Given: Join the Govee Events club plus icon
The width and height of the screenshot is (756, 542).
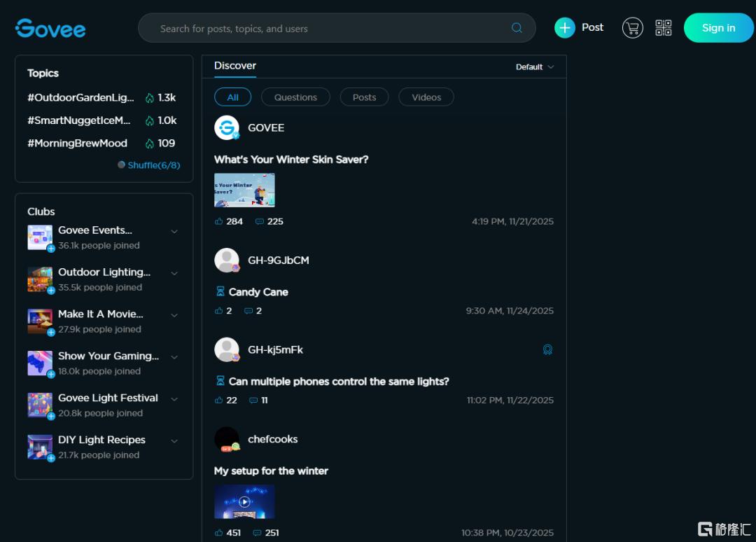Looking at the screenshot, I should (51, 249).
